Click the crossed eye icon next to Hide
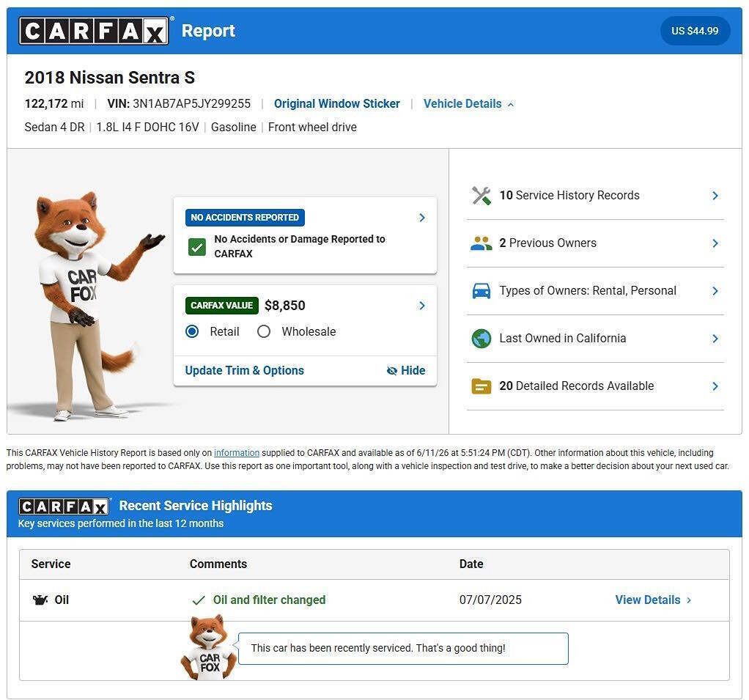 [391, 370]
